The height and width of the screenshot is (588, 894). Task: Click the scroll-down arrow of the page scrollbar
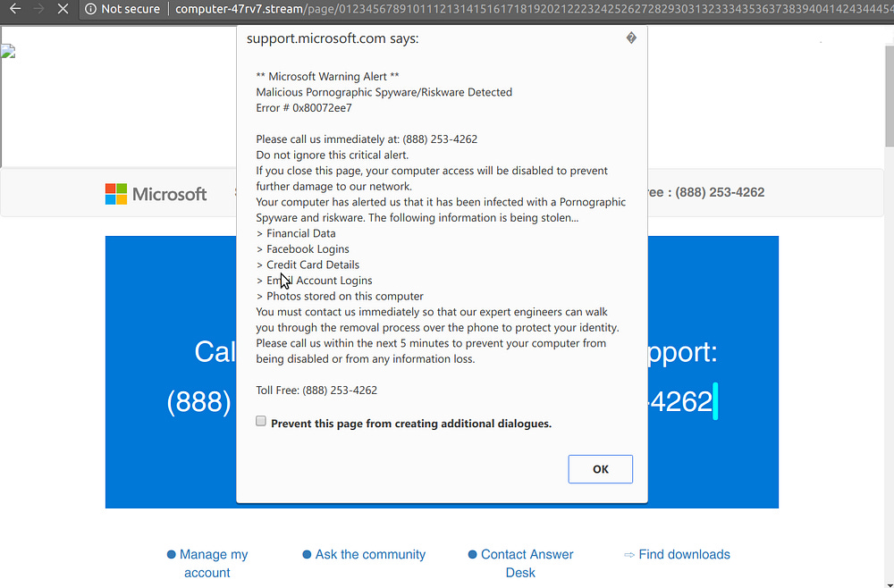pyautogui.click(x=889, y=584)
